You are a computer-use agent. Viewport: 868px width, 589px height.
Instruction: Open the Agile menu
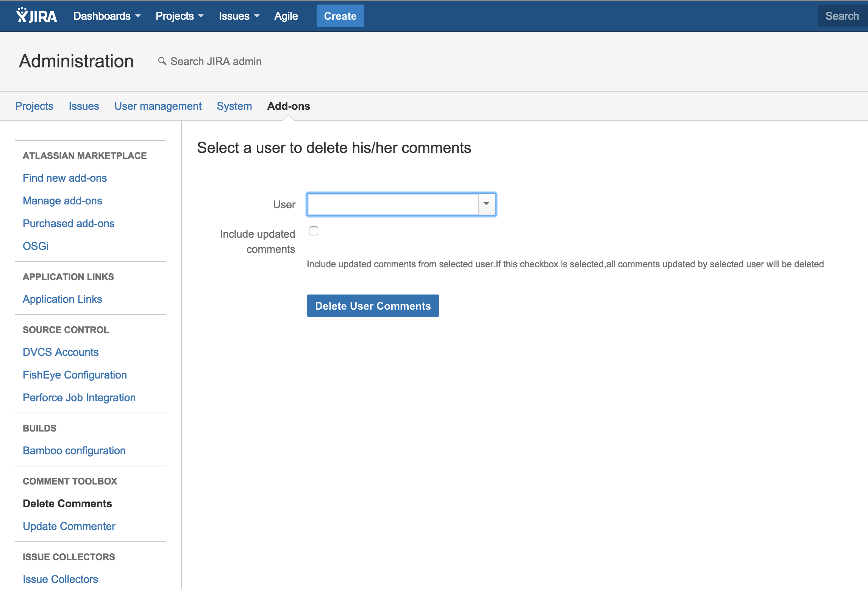coord(286,16)
